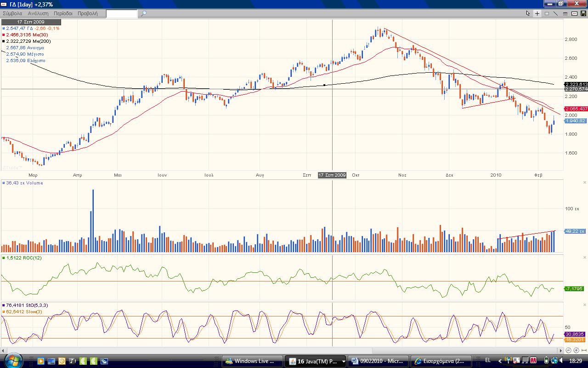Expand the Περίοδοι dropdown menu
The width and height of the screenshot is (588, 368).
click(x=63, y=14)
